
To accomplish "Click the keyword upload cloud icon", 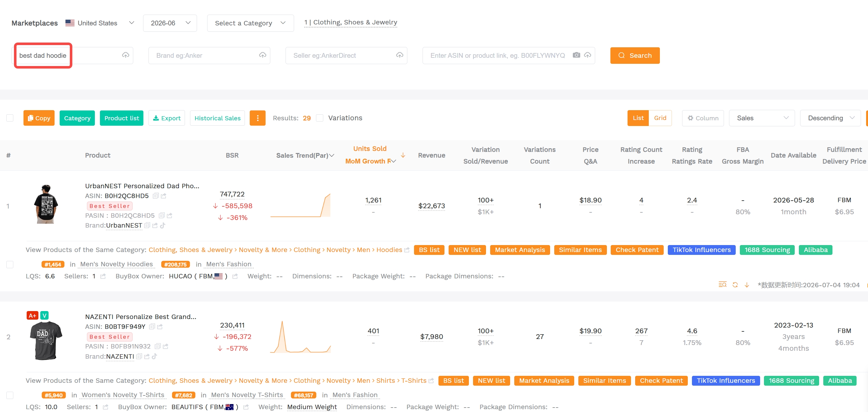I will tap(125, 55).
